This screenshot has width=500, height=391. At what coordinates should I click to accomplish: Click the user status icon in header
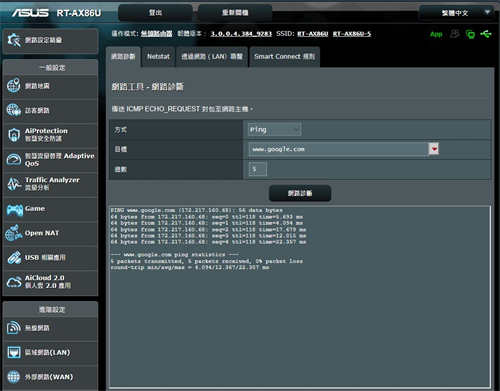tap(455, 34)
